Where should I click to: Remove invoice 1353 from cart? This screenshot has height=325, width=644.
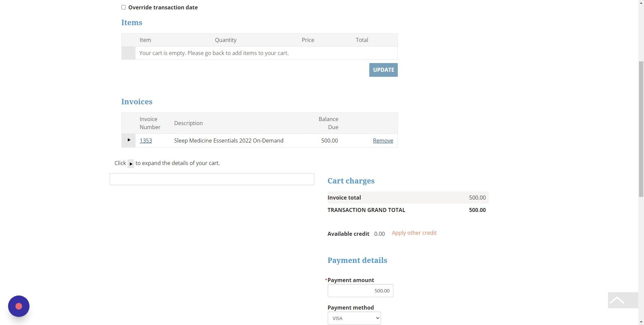point(383,141)
